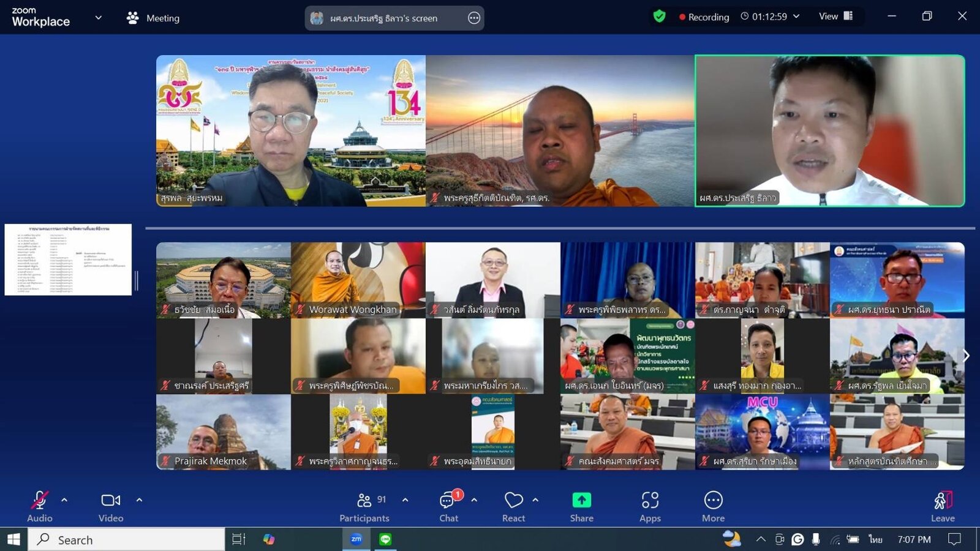980x551 pixels.
Task: Unmute microphone with the Audio button
Action: point(39,506)
